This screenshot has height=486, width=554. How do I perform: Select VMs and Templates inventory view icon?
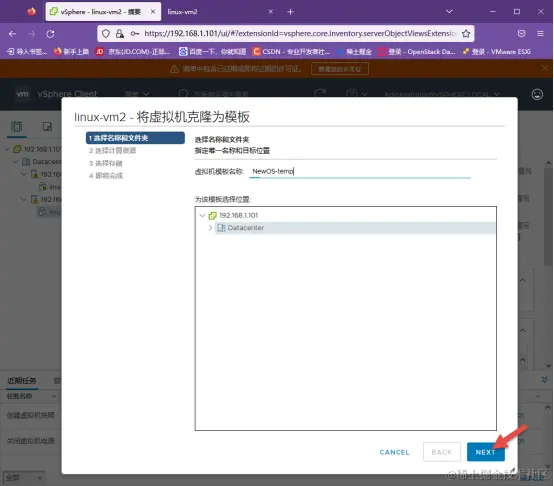click(x=47, y=126)
